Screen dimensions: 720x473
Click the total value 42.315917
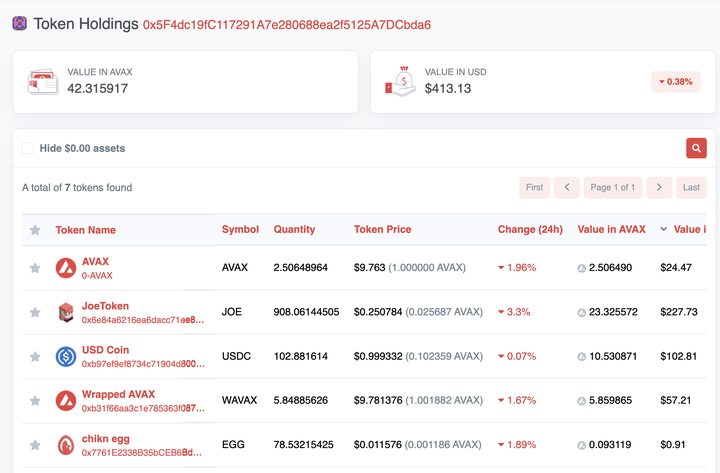click(x=98, y=88)
